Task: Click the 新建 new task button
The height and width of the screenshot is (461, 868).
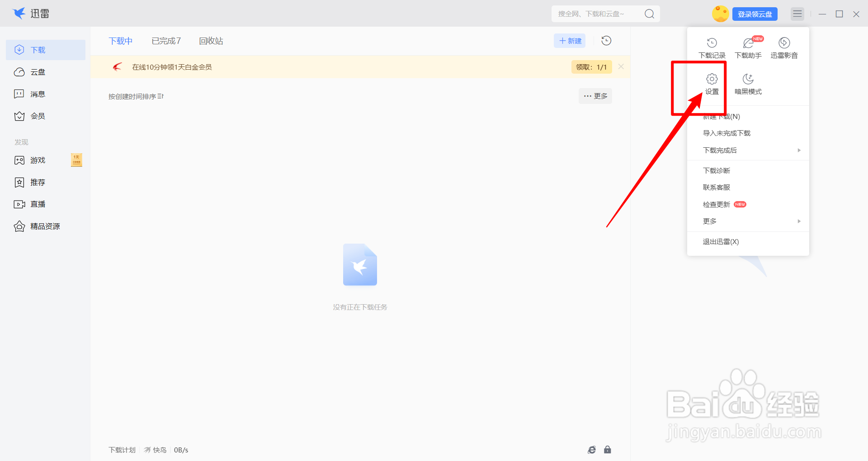Action: [x=570, y=41]
